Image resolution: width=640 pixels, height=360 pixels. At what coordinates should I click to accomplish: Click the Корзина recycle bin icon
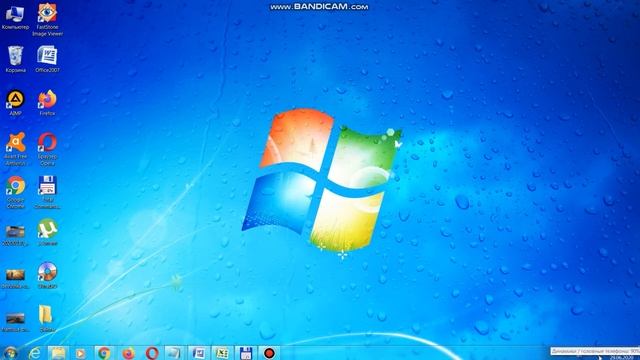[15, 59]
